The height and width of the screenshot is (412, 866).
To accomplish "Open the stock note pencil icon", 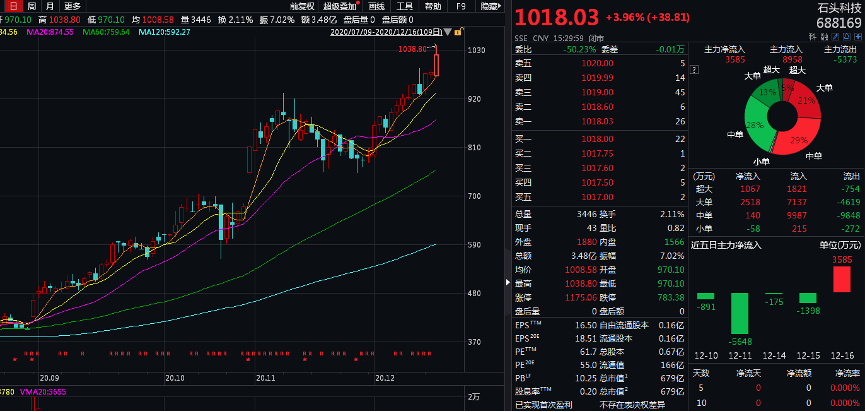I will [x=835, y=36].
